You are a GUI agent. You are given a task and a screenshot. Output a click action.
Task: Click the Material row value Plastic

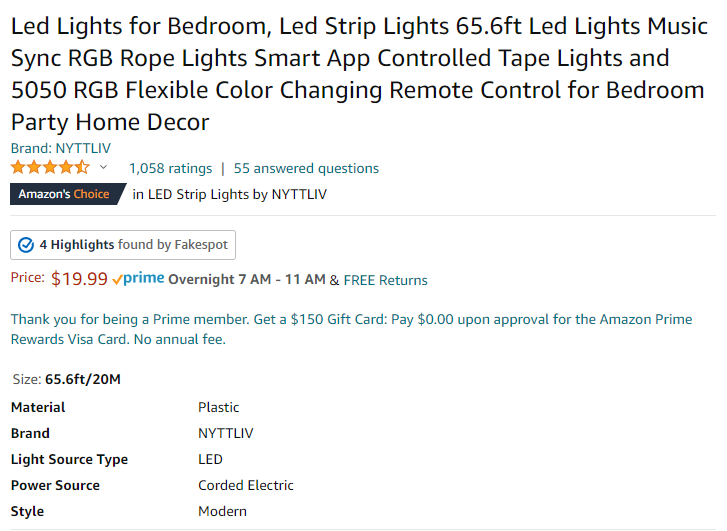pos(218,407)
